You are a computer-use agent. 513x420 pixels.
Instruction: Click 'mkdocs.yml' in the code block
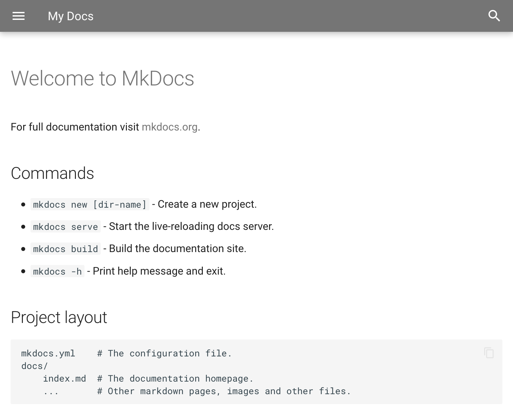point(48,353)
